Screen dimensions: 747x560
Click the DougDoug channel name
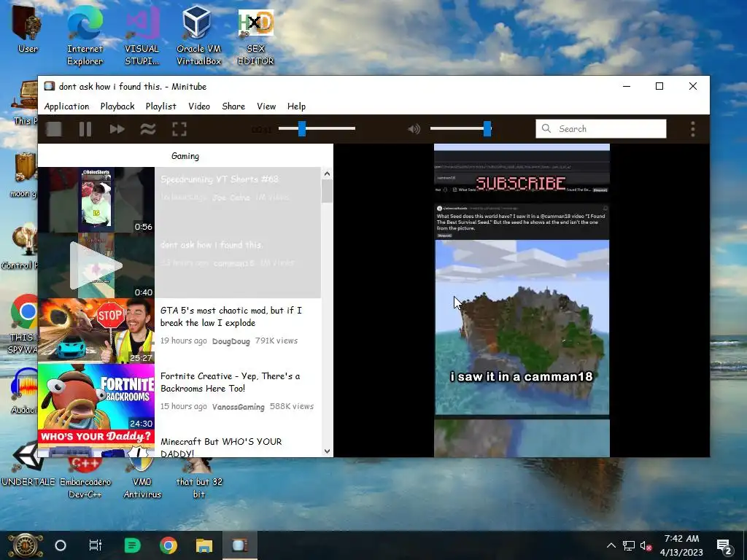coord(231,341)
